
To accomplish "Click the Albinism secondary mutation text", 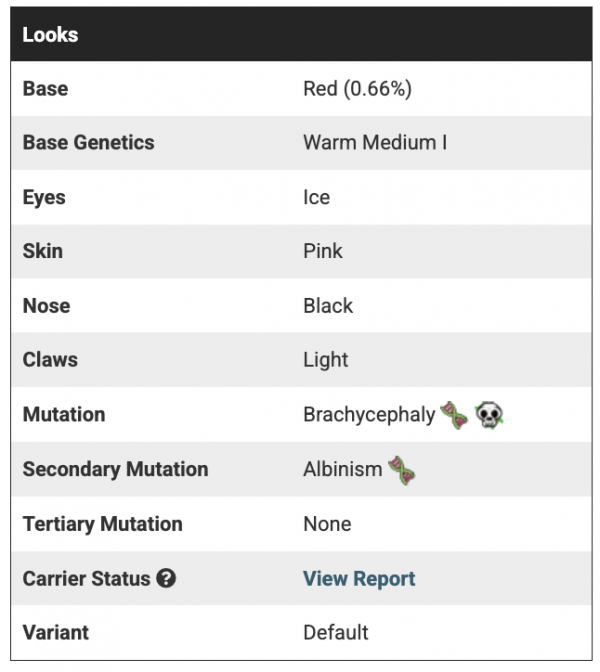I will 343,469.
